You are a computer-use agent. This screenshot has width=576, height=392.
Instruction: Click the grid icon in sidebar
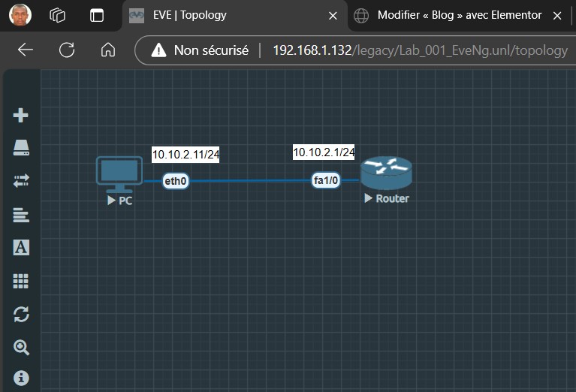pyautogui.click(x=21, y=281)
